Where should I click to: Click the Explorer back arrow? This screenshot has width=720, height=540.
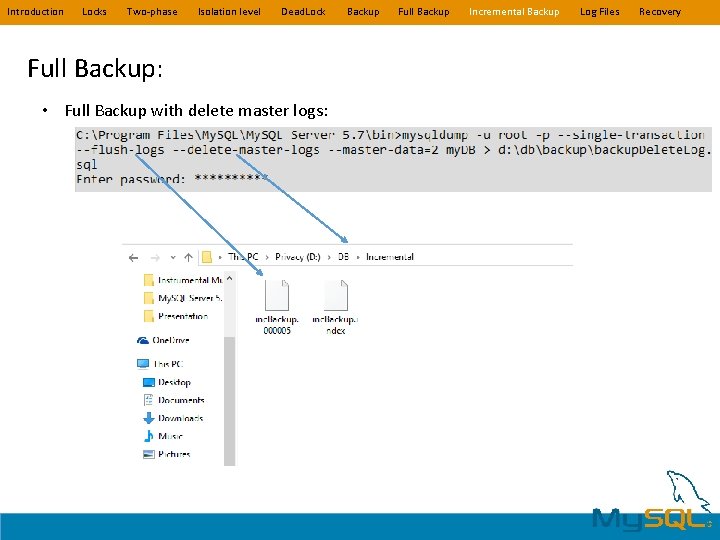[x=133, y=258]
